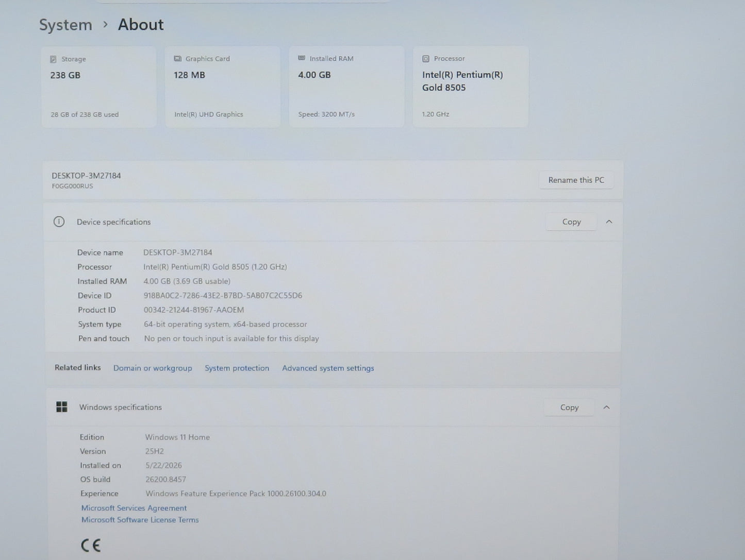Open Advanced system settings
The image size is (745, 560).
click(x=328, y=368)
